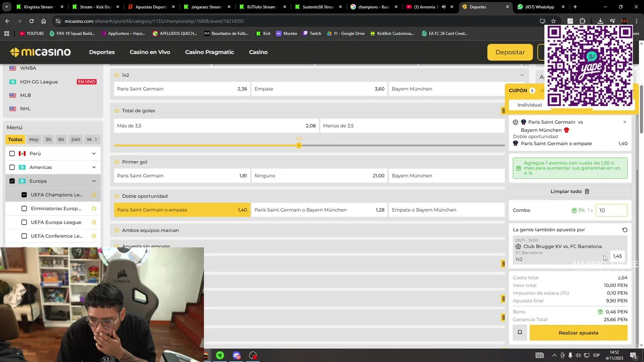Screen dimensions: 644x362
Task: Click the Depositar button
Action: click(x=510, y=52)
